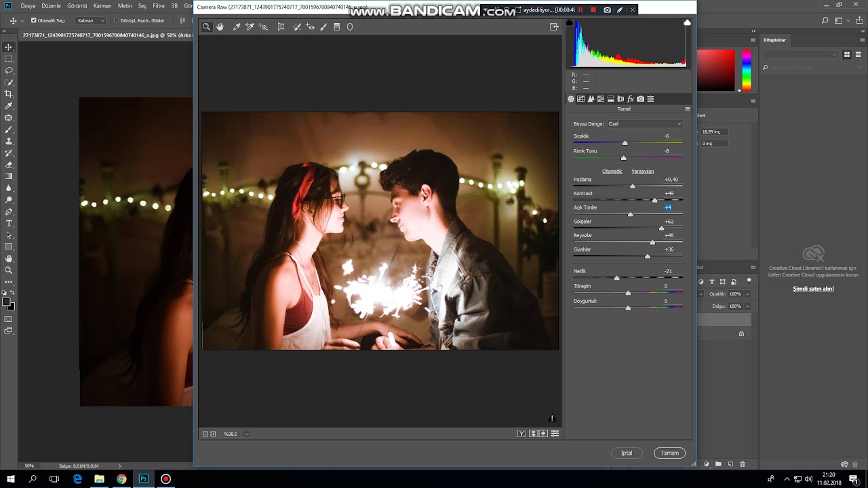Select the Adjustment Brush tool
This screenshot has height=488, width=868.
tap(323, 27)
